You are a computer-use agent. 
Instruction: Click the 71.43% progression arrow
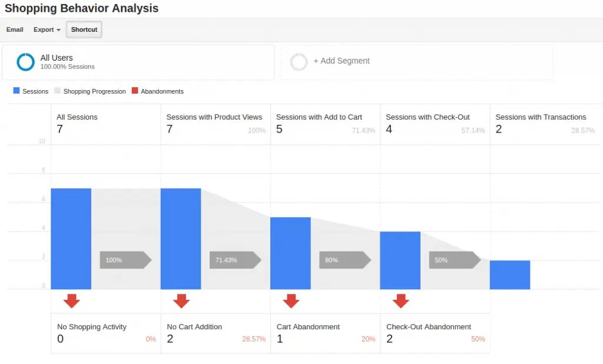tap(236, 260)
